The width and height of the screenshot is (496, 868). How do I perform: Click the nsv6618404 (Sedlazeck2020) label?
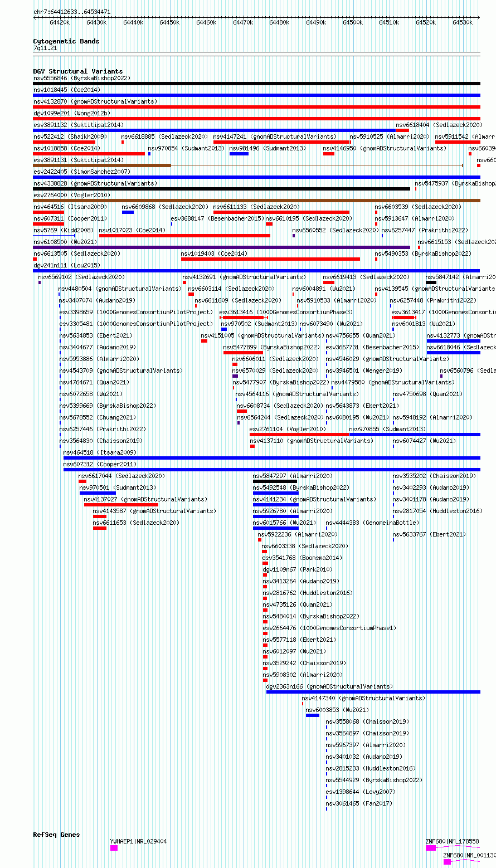click(x=439, y=125)
